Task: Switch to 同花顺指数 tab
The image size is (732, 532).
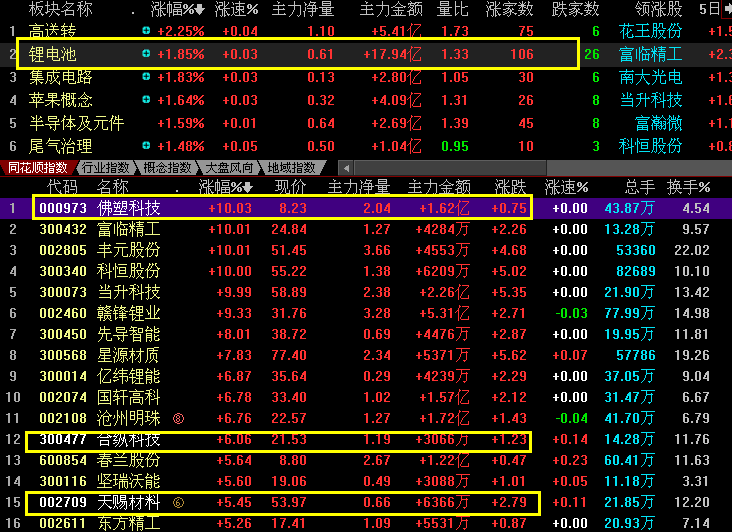Action: click(37, 168)
